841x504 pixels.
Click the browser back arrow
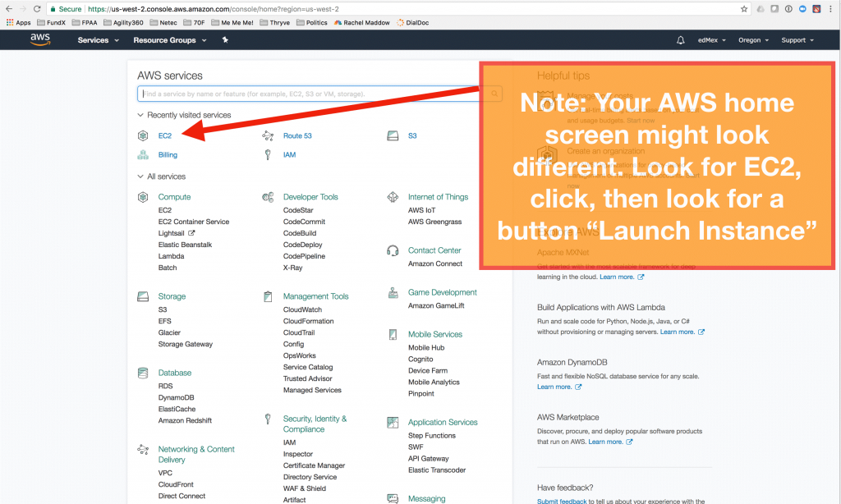9,9
